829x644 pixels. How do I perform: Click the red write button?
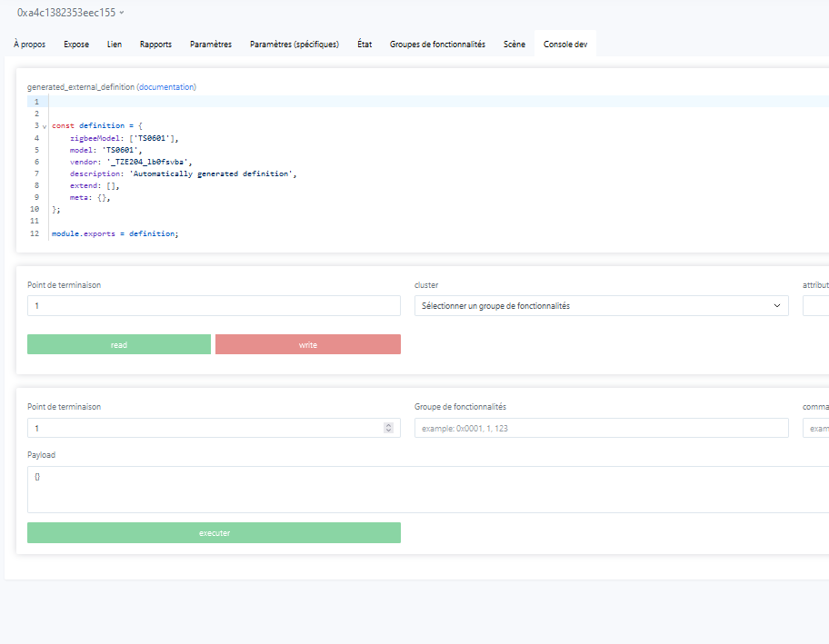click(308, 344)
